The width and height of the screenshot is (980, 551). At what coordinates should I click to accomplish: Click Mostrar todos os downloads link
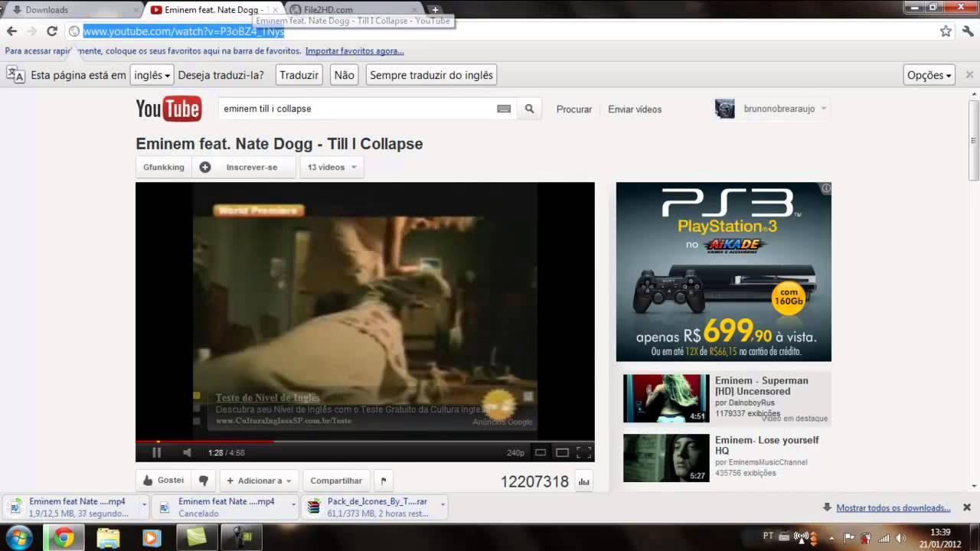tap(893, 508)
